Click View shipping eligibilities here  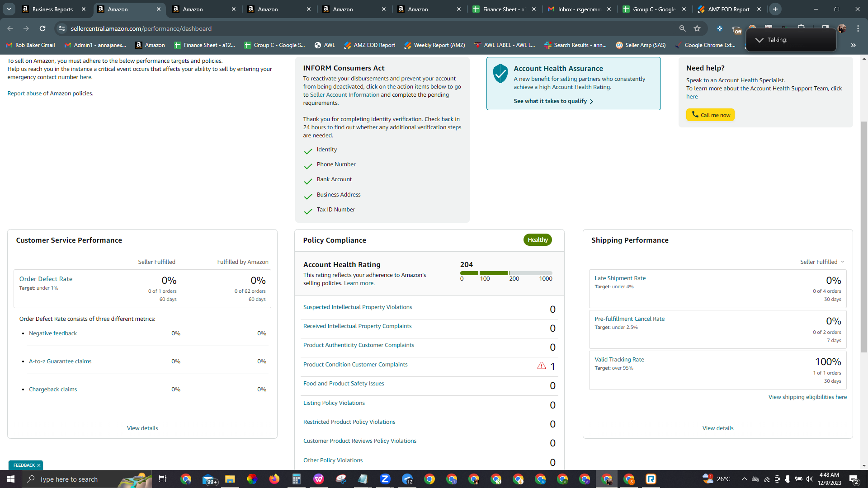click(x=807, y=397)
